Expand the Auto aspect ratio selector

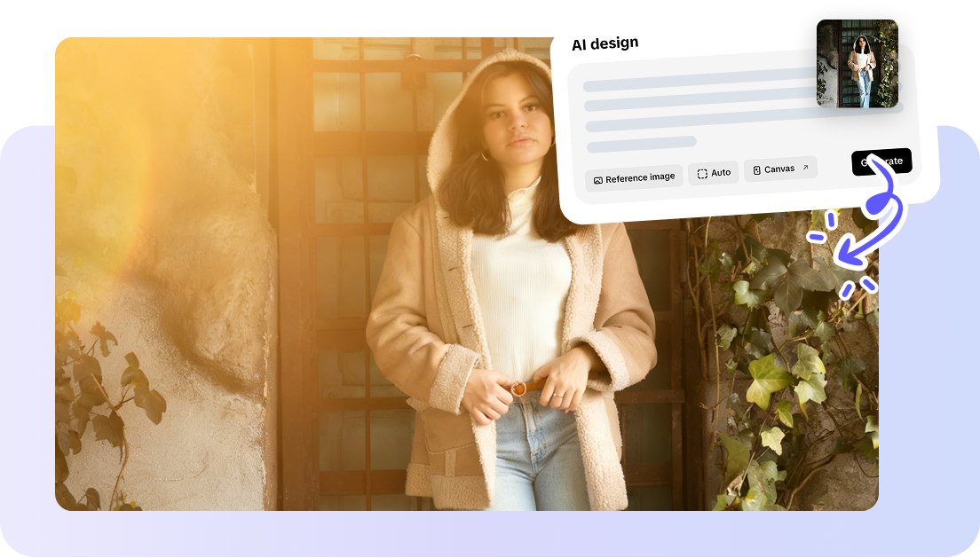pos(713,172)
